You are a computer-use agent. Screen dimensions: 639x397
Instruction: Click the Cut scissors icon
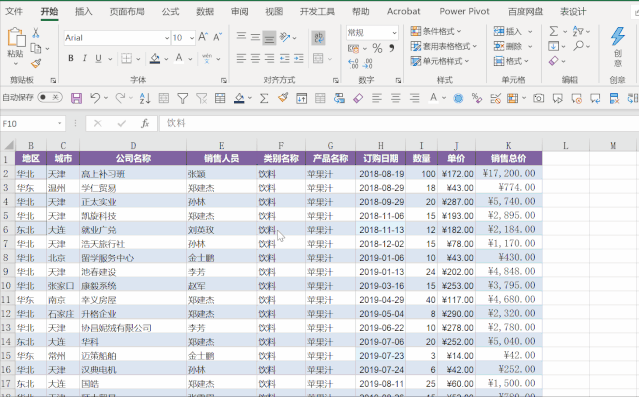click(35, 33)
